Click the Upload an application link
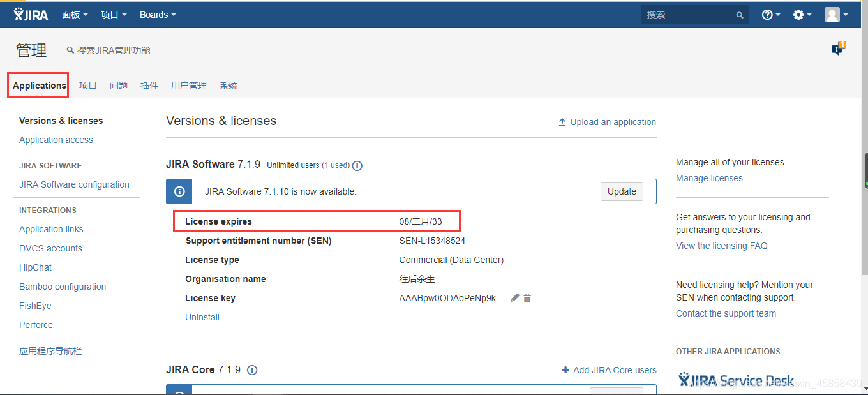The width and height of the screenshot is (868, 395). click(x=613, y=122)
